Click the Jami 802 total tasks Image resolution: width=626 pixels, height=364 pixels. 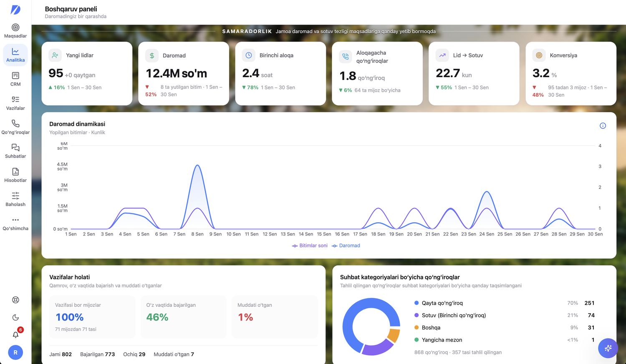[61, 354]
